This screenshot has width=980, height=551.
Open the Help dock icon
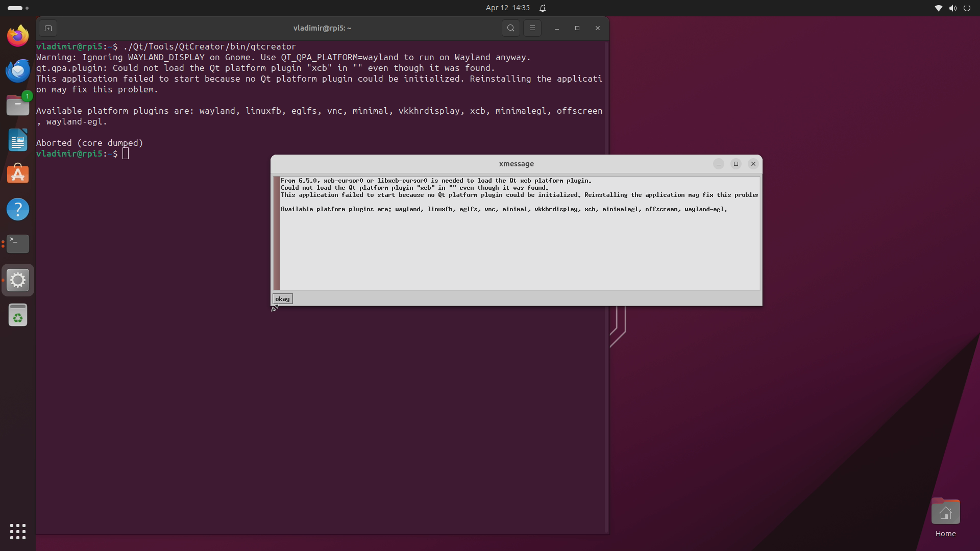tap(18, 209)
